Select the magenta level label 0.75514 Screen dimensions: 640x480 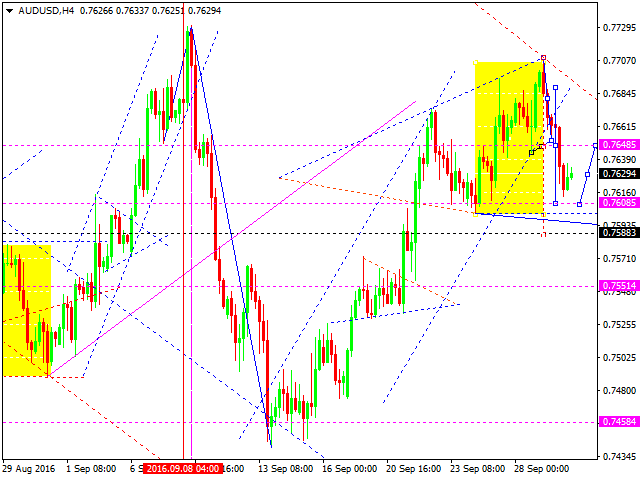tap(619, 286)
